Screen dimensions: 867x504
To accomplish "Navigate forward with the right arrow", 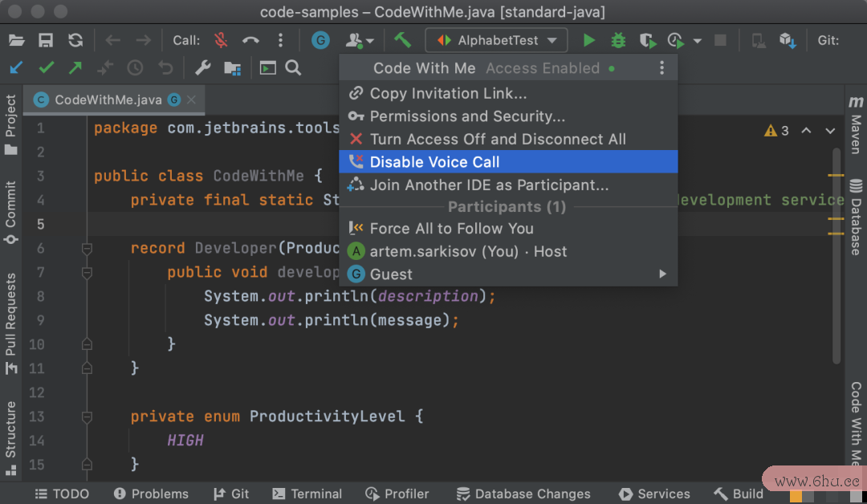I will pos(143,40).
